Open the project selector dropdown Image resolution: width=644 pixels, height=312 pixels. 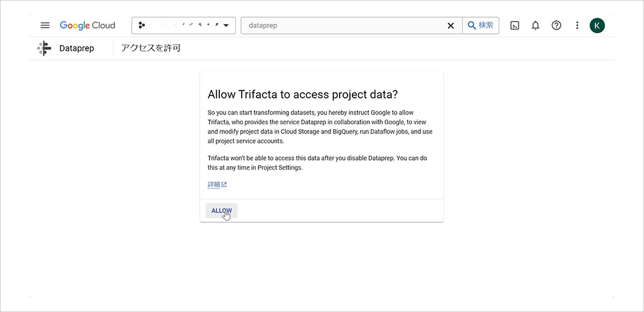point(184,25)
